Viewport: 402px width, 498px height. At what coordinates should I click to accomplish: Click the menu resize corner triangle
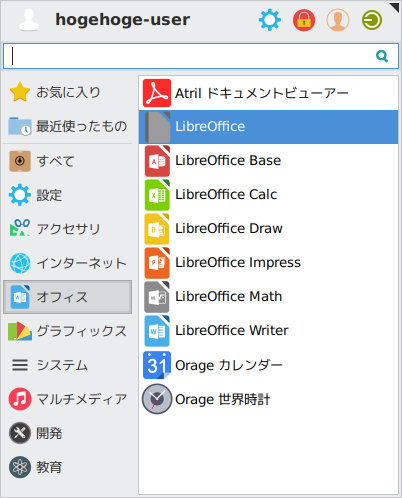pos(395,7)
